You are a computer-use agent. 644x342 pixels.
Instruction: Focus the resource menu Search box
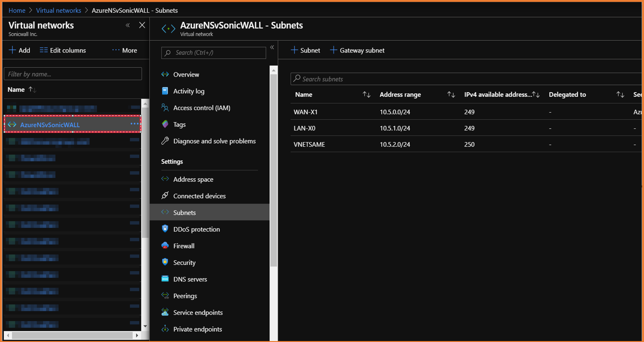pyautogui.click(x=214, y=53)
